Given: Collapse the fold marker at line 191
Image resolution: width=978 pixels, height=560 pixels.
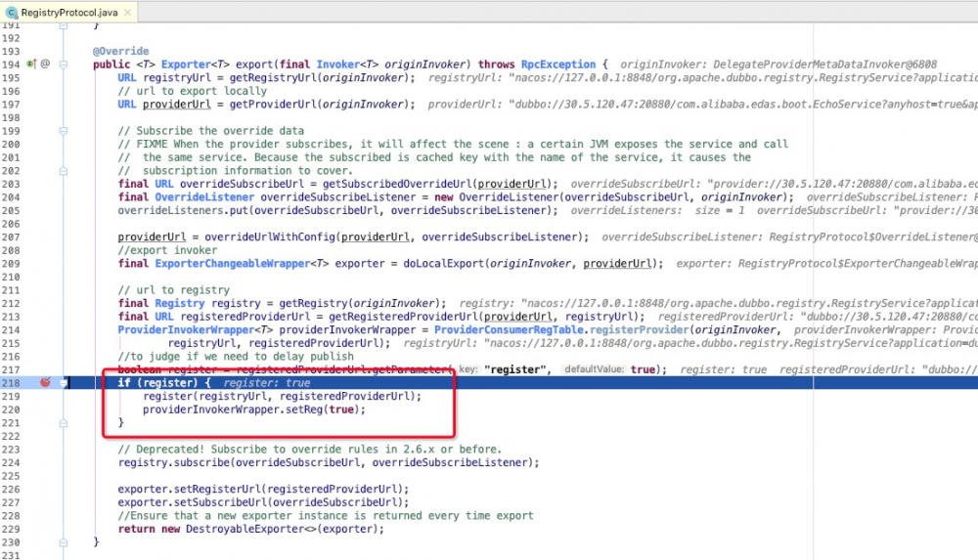Looking at the screenshot, I should tap(63, 25).
